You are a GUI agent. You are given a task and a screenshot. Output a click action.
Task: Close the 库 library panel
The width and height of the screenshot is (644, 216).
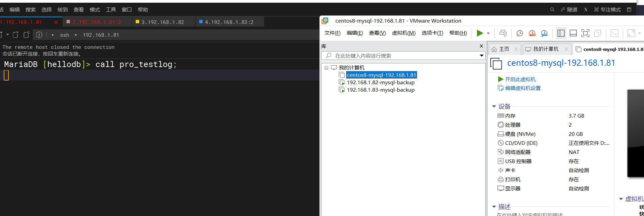(482, 46)
